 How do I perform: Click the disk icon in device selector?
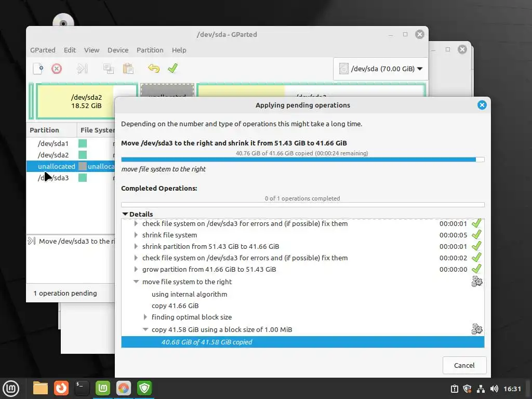pos(343,69)
